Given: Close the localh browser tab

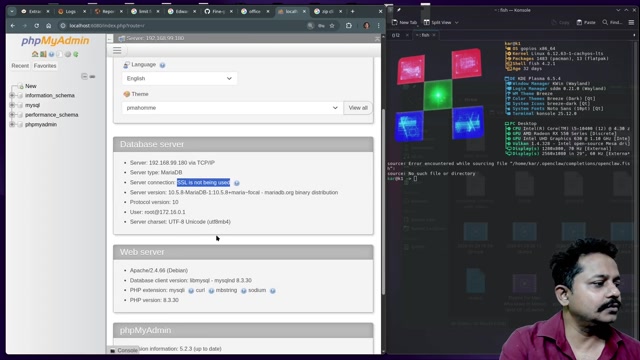Looking at the screenshot, I should tap(304, 11).
